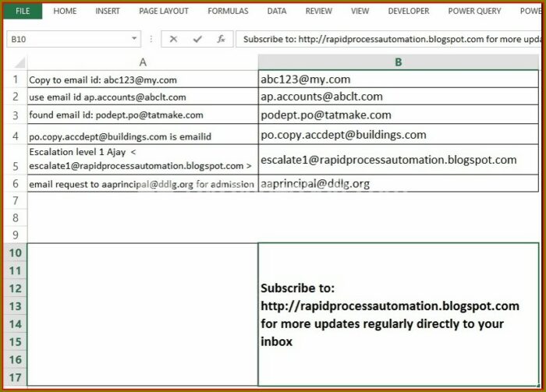
Task: Select the empty merged cell A10
Action: pos(143,314)
